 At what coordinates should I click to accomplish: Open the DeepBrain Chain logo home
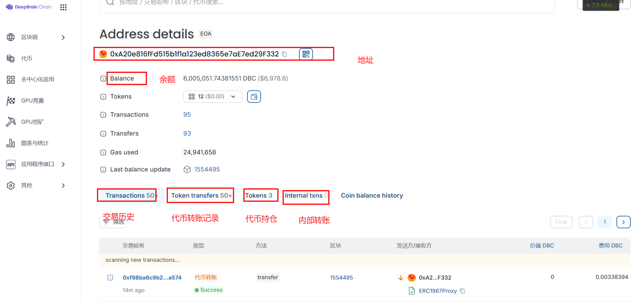click(x=29, y=7)
